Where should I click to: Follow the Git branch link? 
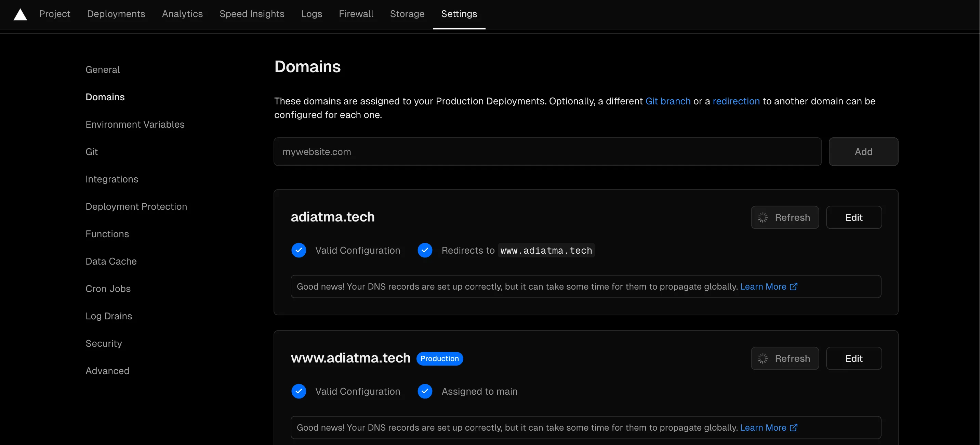(668, 101)
